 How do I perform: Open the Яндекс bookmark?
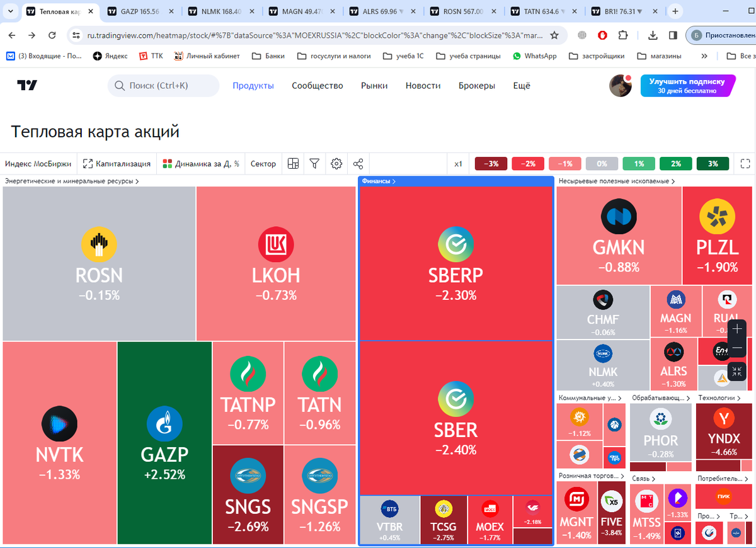pyautogui.click(x=110, y=56)
